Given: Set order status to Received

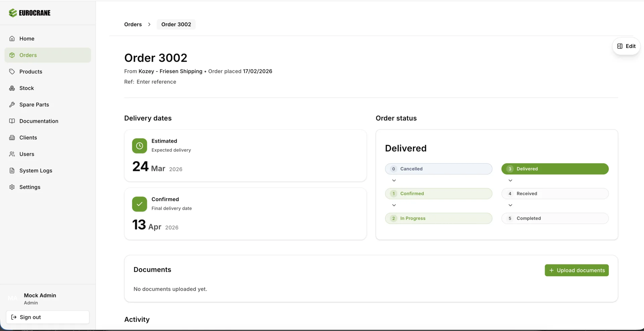Looking at the screenshot, I should point(555,194).
